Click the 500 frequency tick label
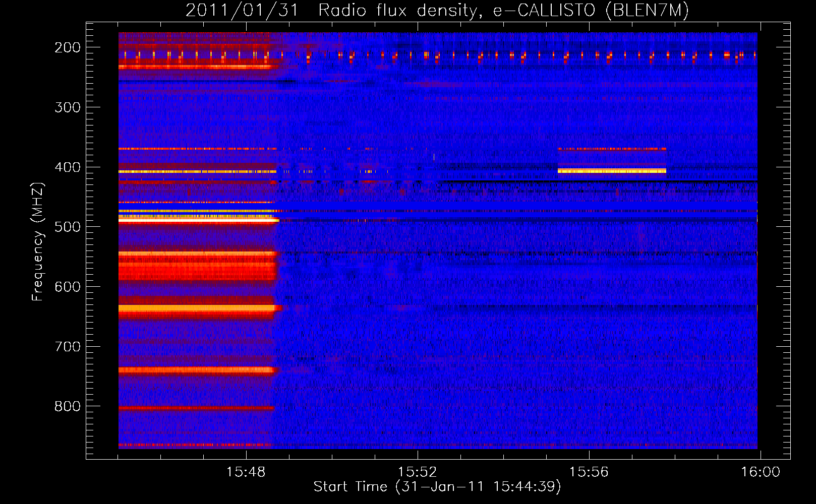Screen dimensions: 816x504 pos(68,227)
